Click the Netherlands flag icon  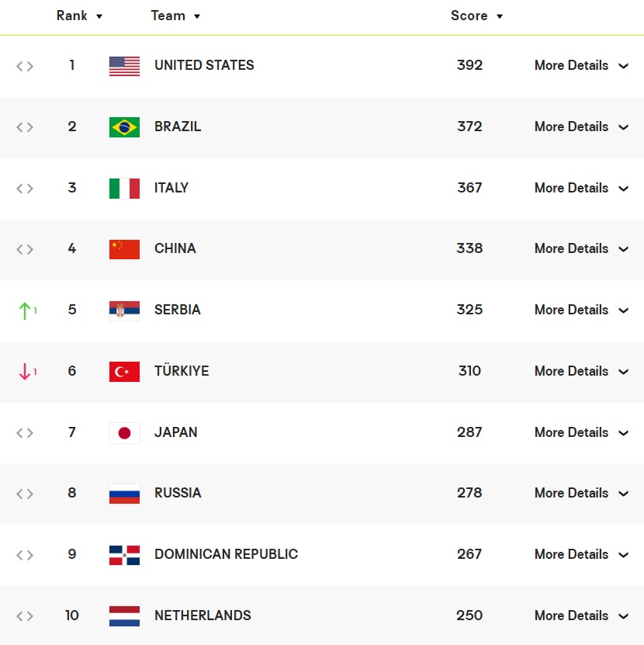[x=124, y=616]
